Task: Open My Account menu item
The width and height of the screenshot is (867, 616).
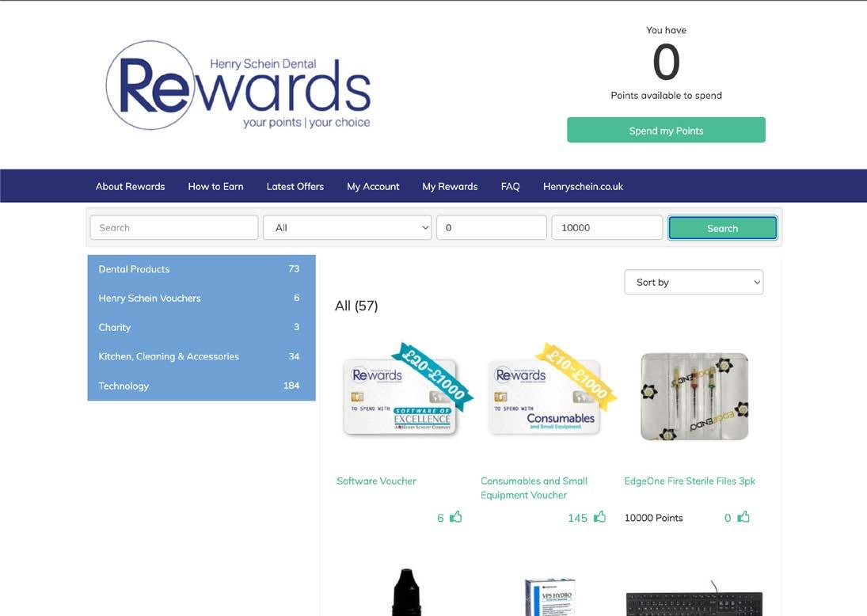Action: [373, 186]
